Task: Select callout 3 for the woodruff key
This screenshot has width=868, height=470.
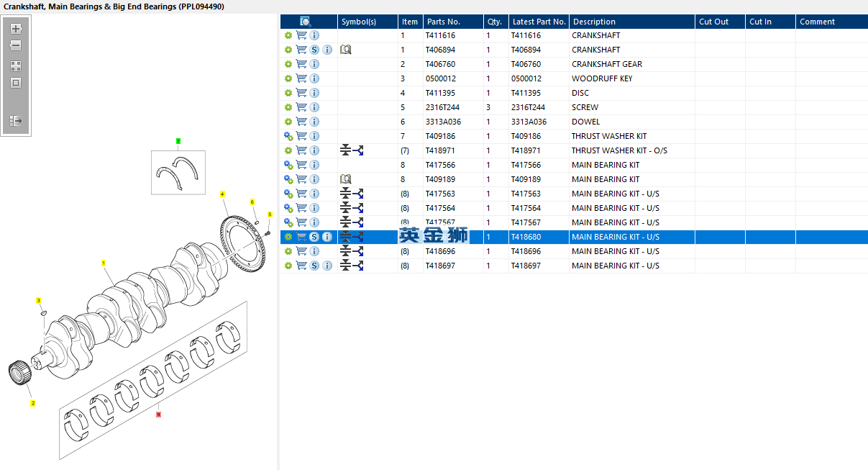Action: pos(39,300)
